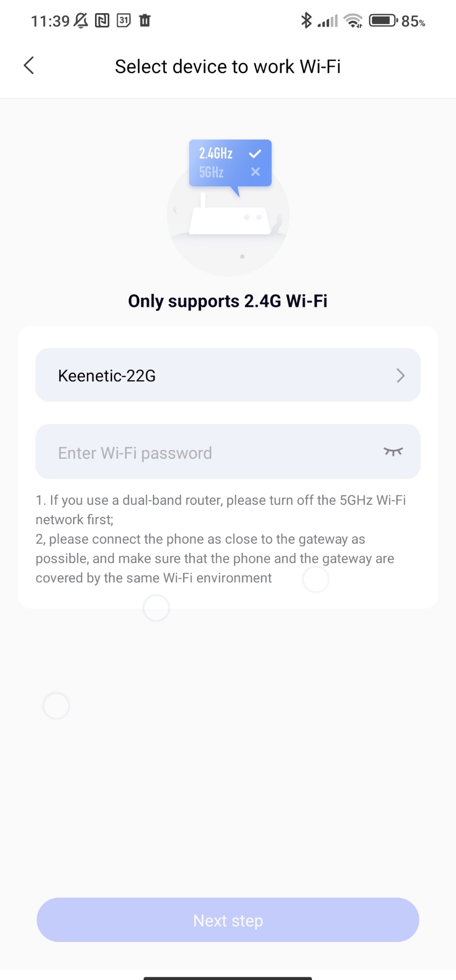
Task: Tap the home gesture bar at bottom
Action: point(228,977)
